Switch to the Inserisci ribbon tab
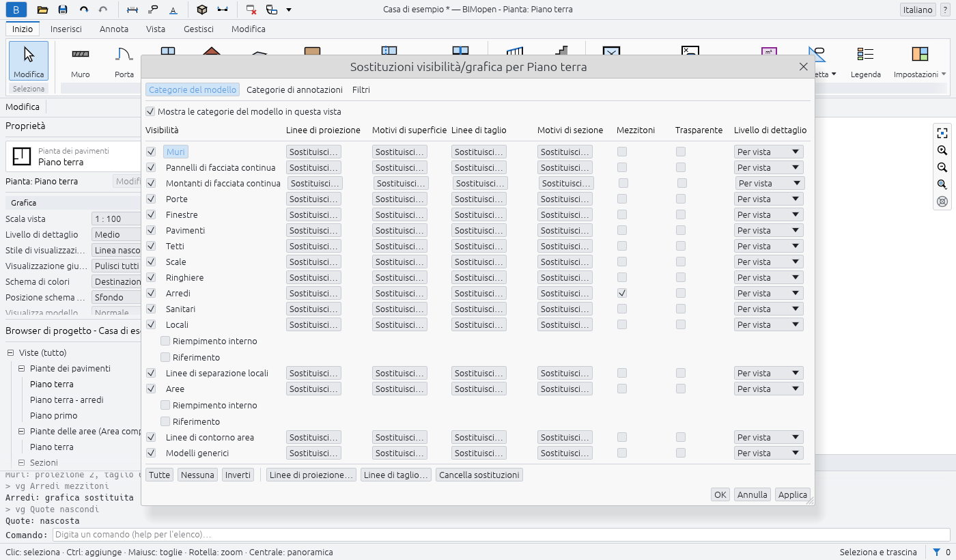 tap(66, 29)
